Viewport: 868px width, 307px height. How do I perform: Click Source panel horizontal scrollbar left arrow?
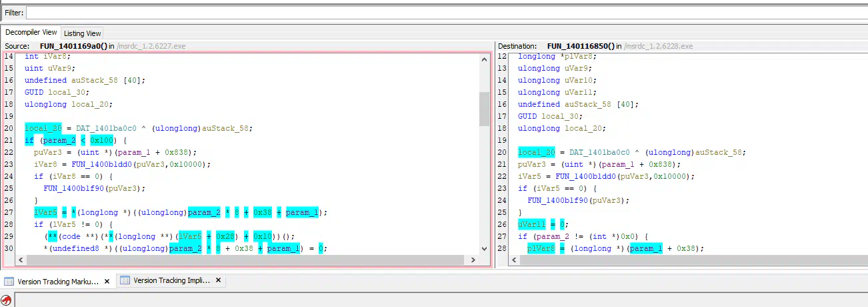(19, 260)
